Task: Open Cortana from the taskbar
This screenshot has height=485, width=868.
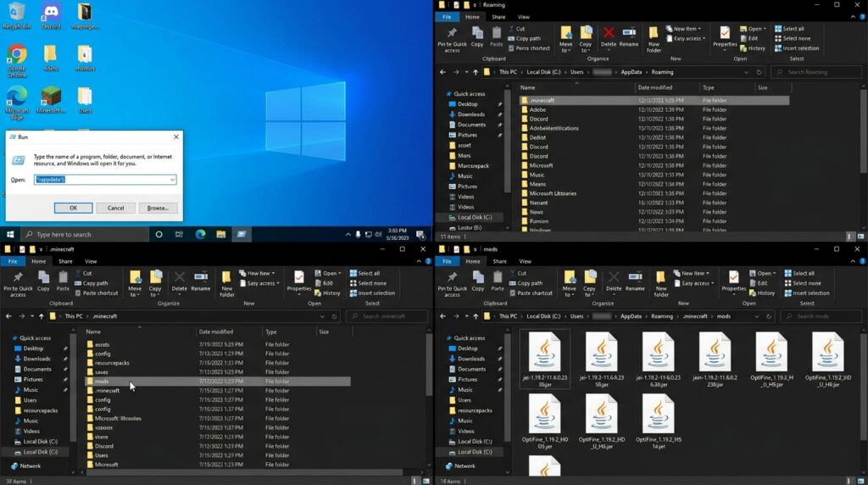Action: pyautogui.click(x=159, y=234)
